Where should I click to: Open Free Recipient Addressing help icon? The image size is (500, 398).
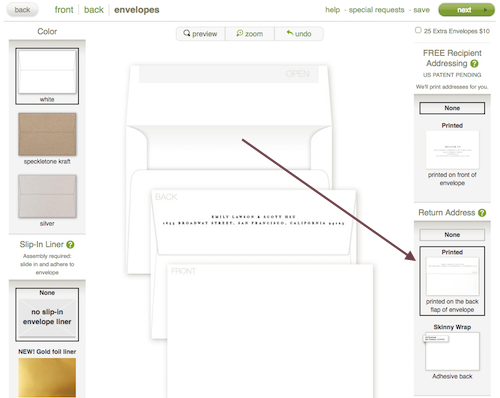coord(474,63)
